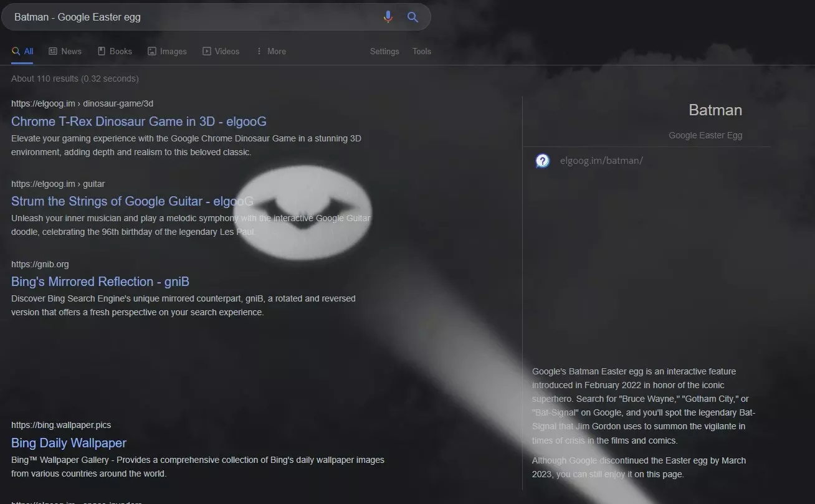The height and width of the screenshot is (504, 815).
Task: Open the search Tools options
Action: coord(422,51)
